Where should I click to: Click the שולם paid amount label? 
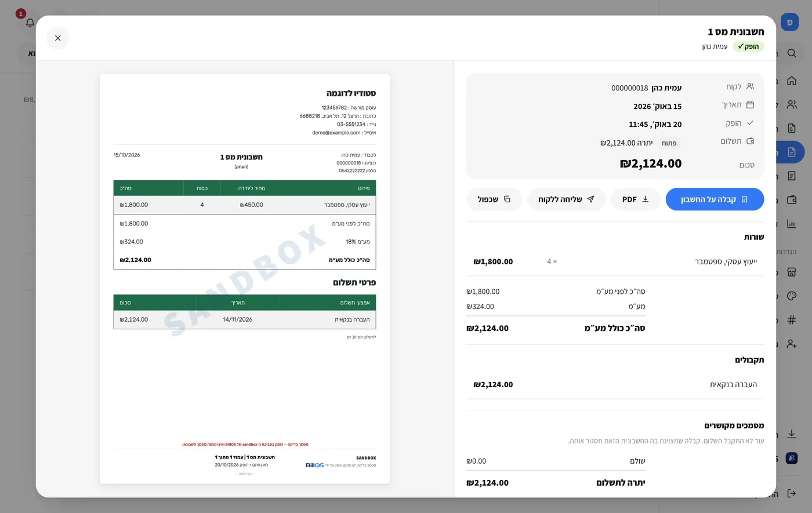(637, 461)
